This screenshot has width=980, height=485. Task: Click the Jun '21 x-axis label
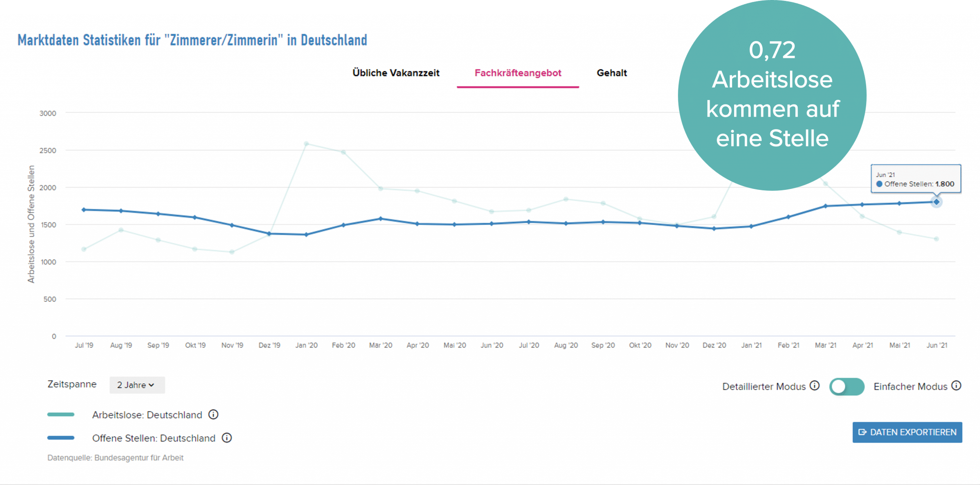point(936,345)
